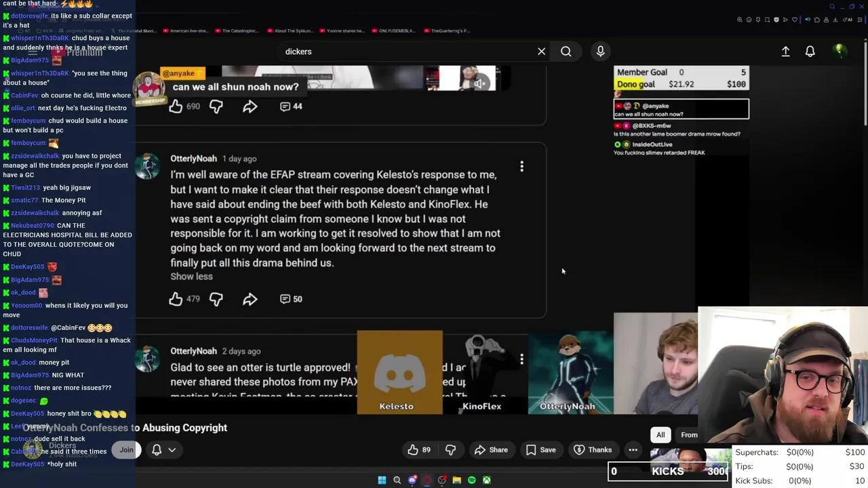Clear the 'dickers' search text with X
Viewport: 868px width, 488px height.
coord(541,52)
